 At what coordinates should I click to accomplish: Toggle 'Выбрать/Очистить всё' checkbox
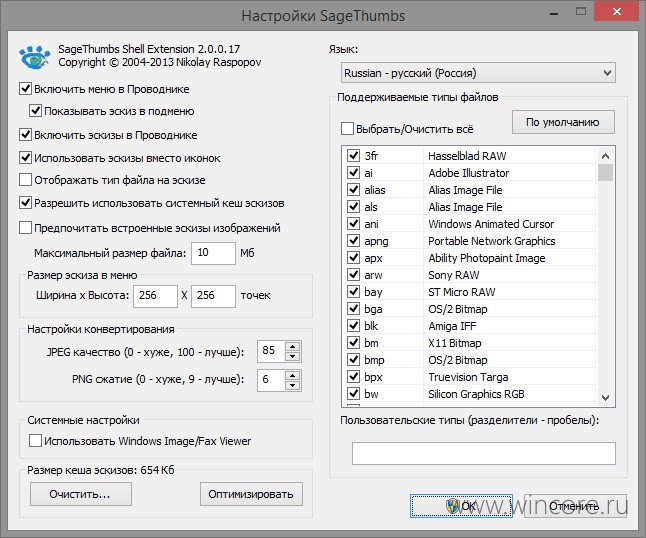point(347,129)
